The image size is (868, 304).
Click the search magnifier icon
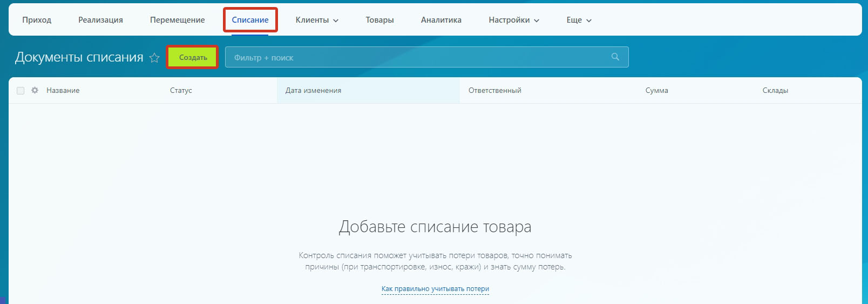(615, 57)
